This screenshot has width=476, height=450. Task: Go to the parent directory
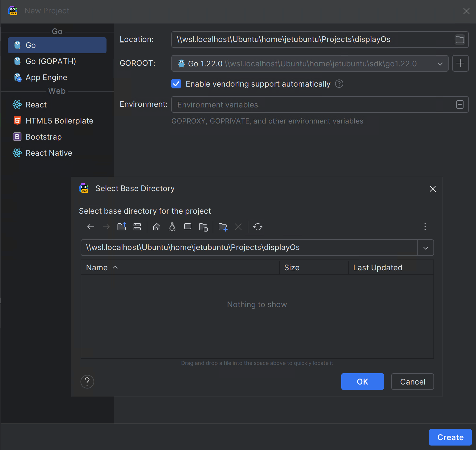click(x=122, y=227)
